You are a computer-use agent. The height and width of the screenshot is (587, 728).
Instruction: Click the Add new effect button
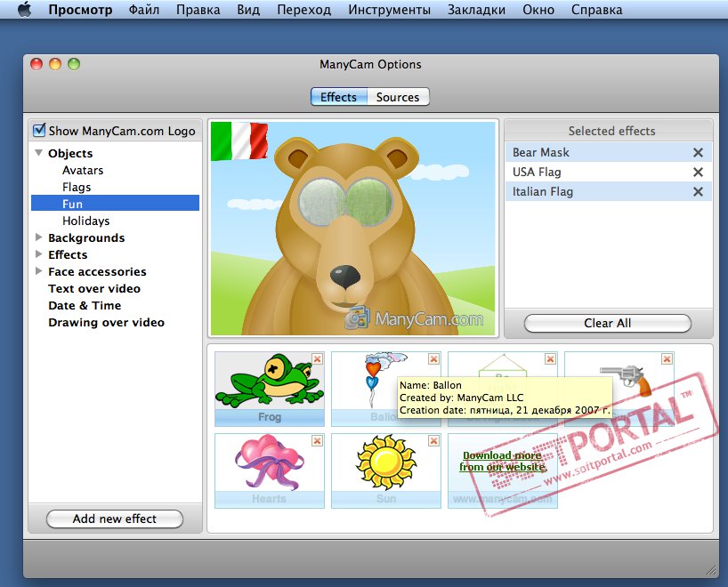[x=115, y=519]
